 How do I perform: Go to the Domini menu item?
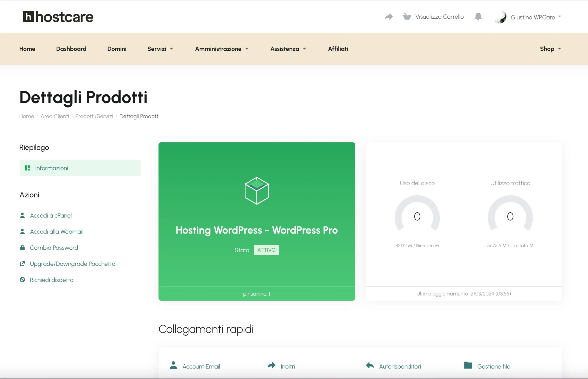click(x=117, y=49)
